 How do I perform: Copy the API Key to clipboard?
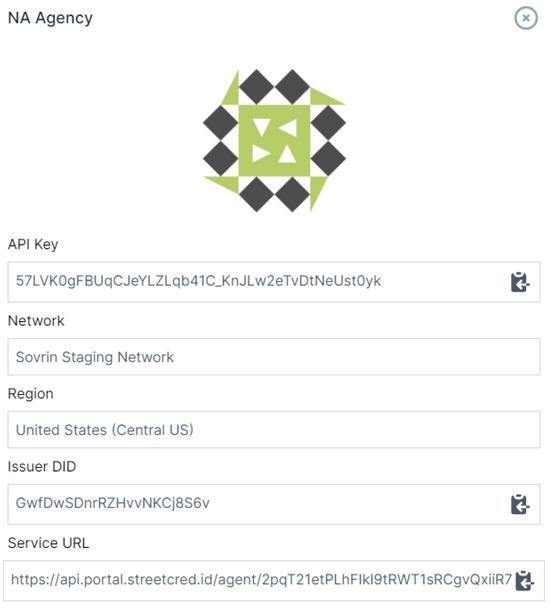pyautogui.click(x=520, y=282)
